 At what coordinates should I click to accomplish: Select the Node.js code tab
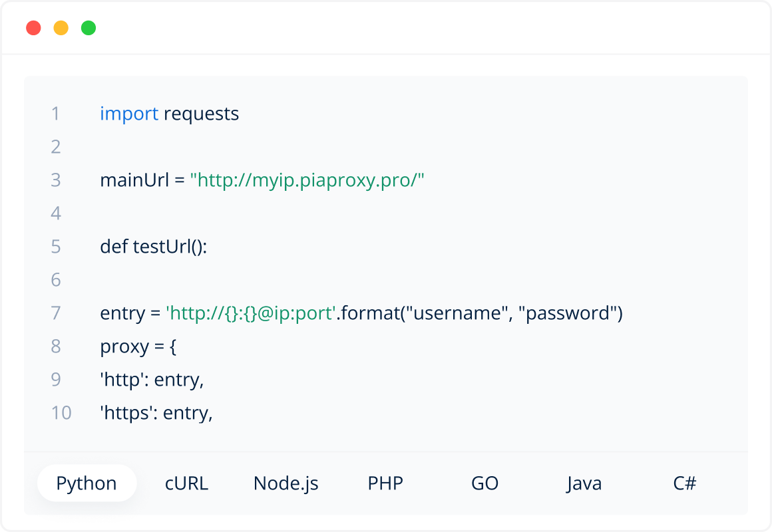click(x=286, y=483)
